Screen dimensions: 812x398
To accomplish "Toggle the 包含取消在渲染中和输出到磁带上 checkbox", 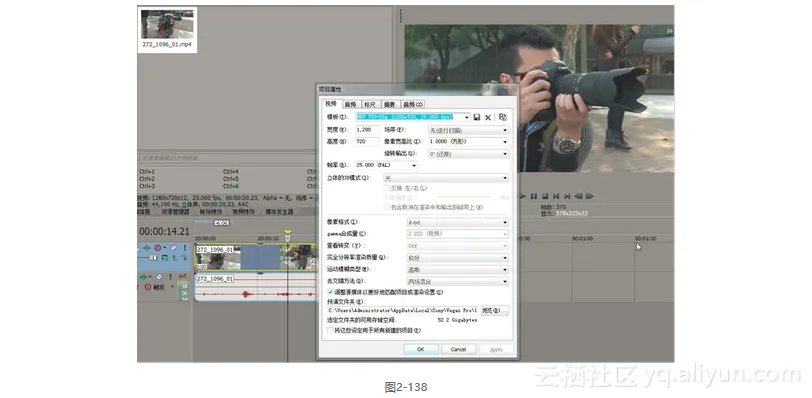I will tap(386, 207).
